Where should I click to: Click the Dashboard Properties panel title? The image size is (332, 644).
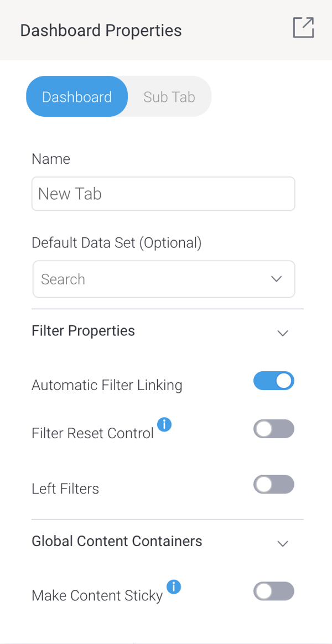[101, 30]
